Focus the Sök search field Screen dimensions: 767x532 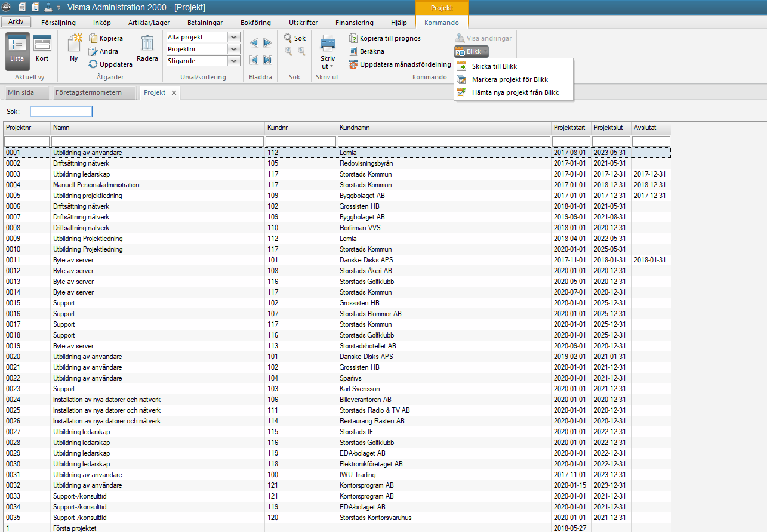click(61, 112)
